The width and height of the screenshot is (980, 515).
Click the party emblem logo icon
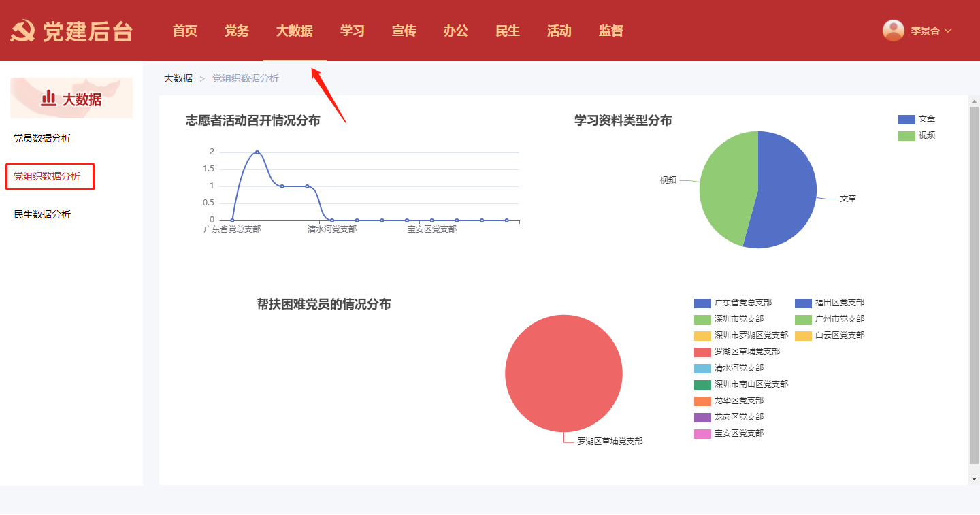[24, 31]
